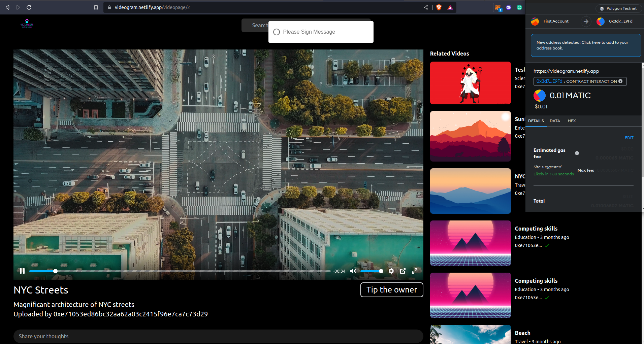Click the $0.01 value under MATIC amount
The height and width of the screenshot is (344, 644).
tap(541, 106)
